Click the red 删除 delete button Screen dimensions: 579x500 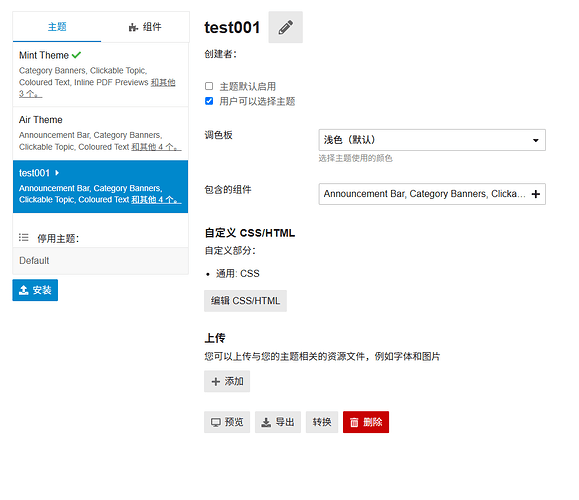(x=366, y=422)
